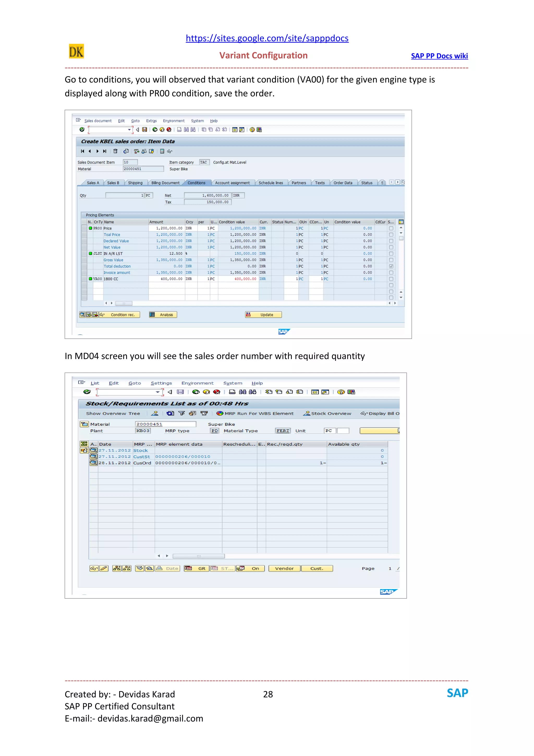Viewport: 534px width, 756px height.
Task: Open the Sales document menu
Action: [x=98, y=121]
